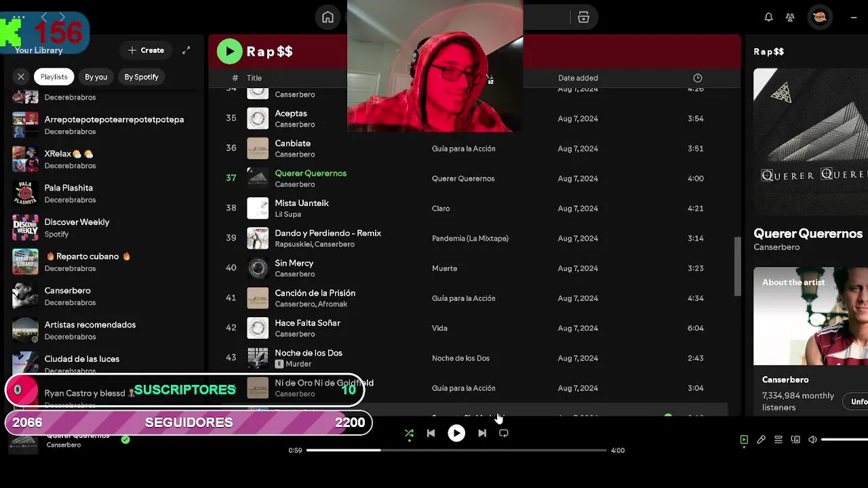
Task: Select the Playlists filter chip
Action: coord(54,77)
